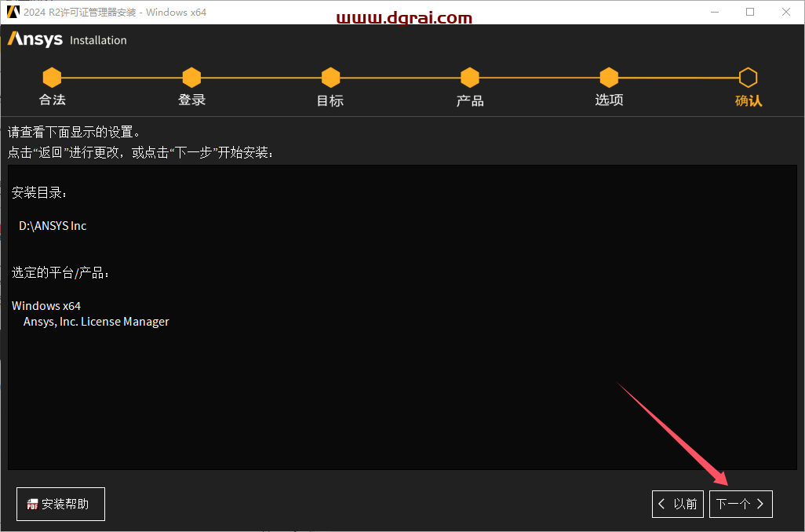The width and height of the screenshot is (805, 532).
Task: Select the 选项 step label
Action: click(x=610, y=100)
